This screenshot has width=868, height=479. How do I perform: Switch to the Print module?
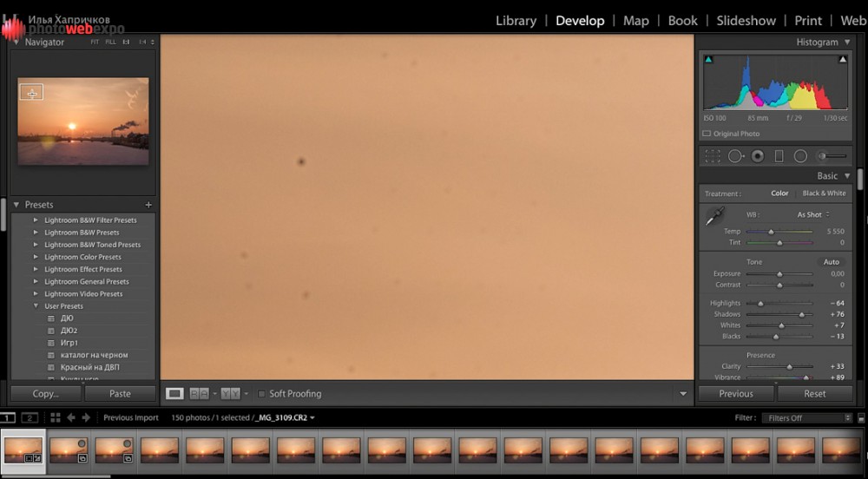pyautogui.click(x=808, y=21)
